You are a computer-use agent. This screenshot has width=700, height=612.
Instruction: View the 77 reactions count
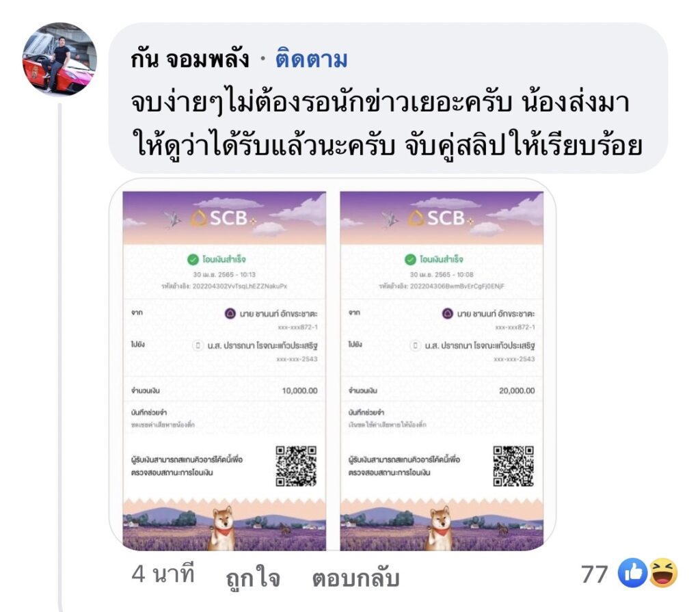594,574
